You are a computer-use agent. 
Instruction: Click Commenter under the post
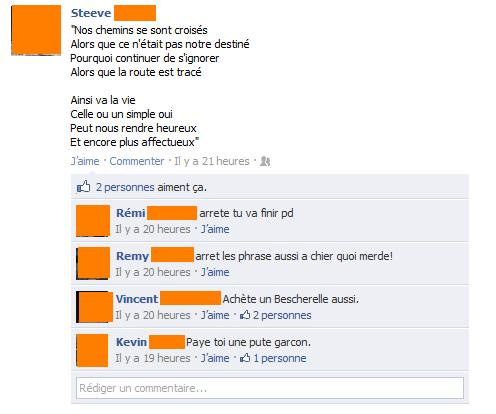(x=137, y=161)
